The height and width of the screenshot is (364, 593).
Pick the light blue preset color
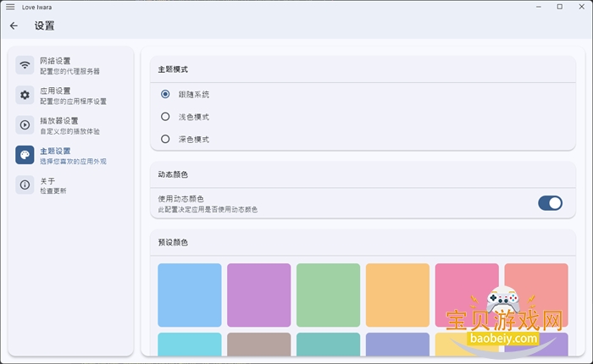click(x=190, y=295)
